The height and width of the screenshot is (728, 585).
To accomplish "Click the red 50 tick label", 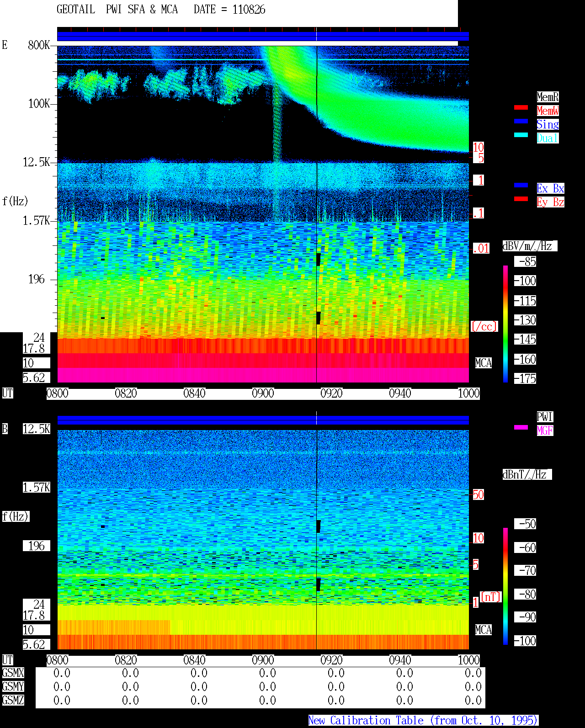I will click(478, 494).
